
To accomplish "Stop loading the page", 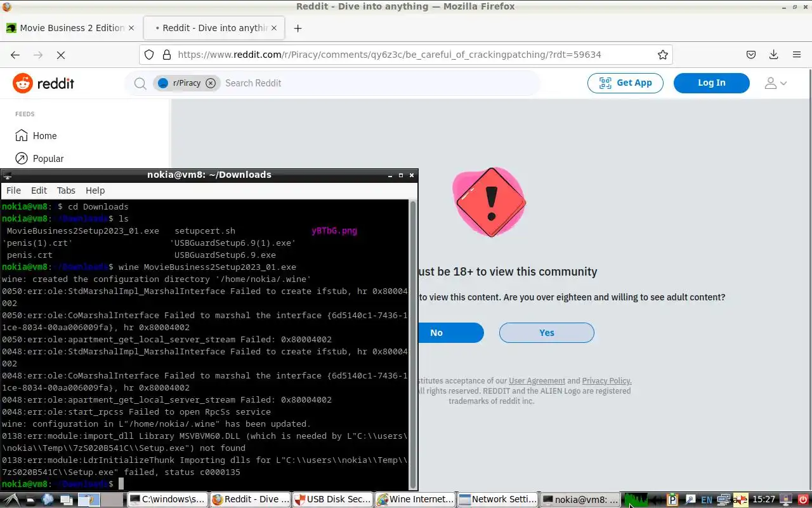I will coord(61,55).
